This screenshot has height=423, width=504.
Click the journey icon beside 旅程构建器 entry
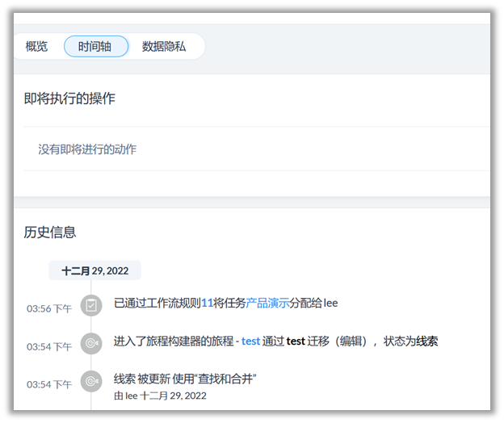click(91, 343)
